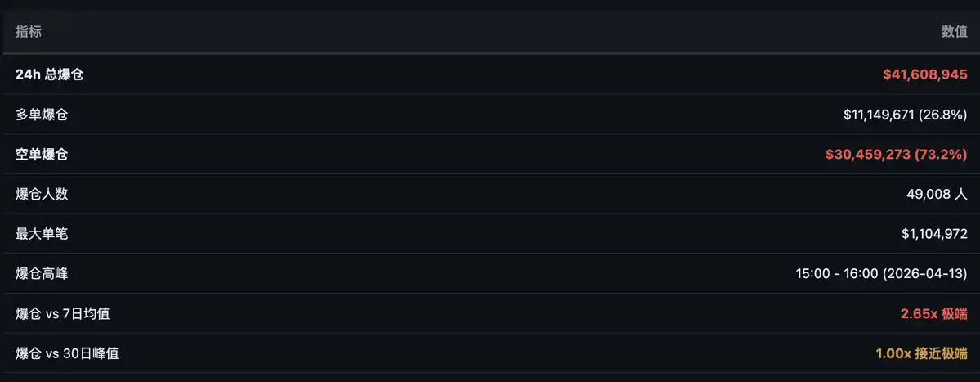Click the 26.8% long percentage
Viewport: 980px width, 382px height.
943,115
